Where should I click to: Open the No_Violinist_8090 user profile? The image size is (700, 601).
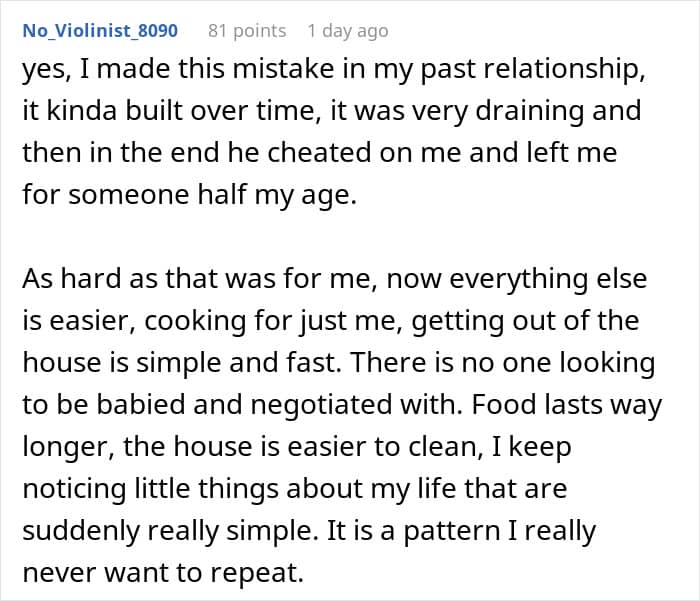point(100,31)
